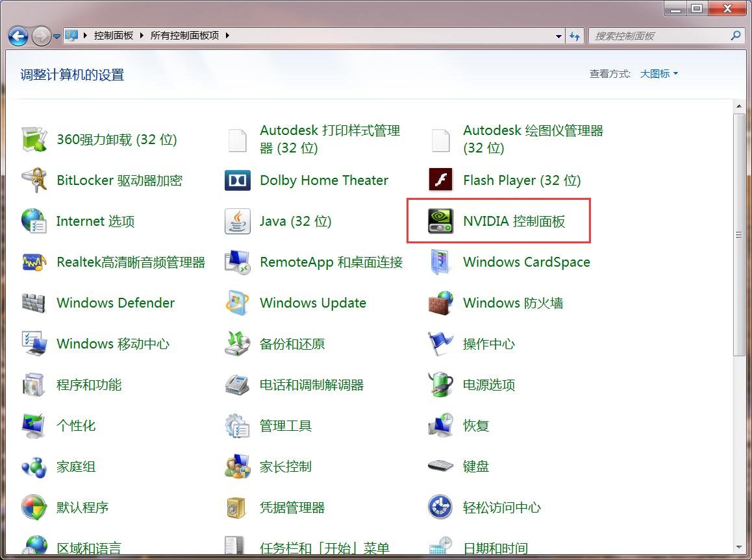Expand the breadcrumb chevron after 所有控制面板项
Viewport: 752px width, 560px height.
pyautogui.click(x=227, y=36)
